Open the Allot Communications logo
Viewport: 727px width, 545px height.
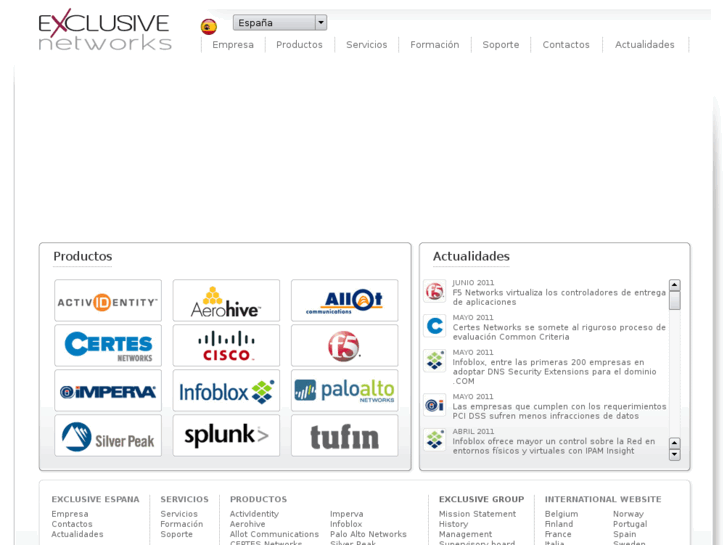click(344, 301)
